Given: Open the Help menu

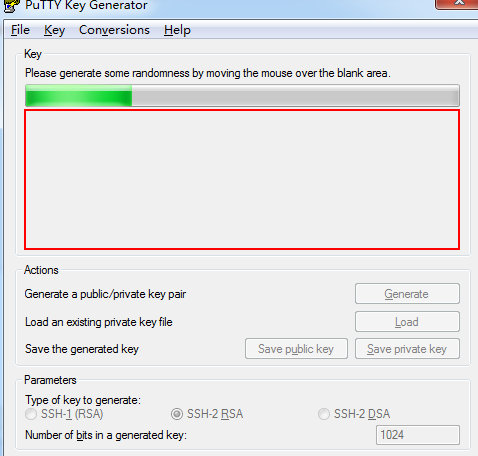Looking at the screenshot, I should coord(177,30).
